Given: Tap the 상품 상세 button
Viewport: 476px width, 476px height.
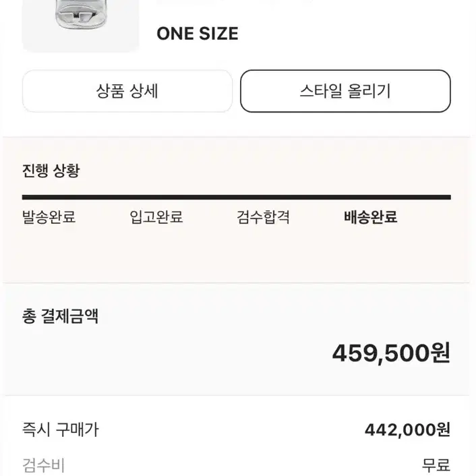Looking at the screenshot, I should (127, 91).
